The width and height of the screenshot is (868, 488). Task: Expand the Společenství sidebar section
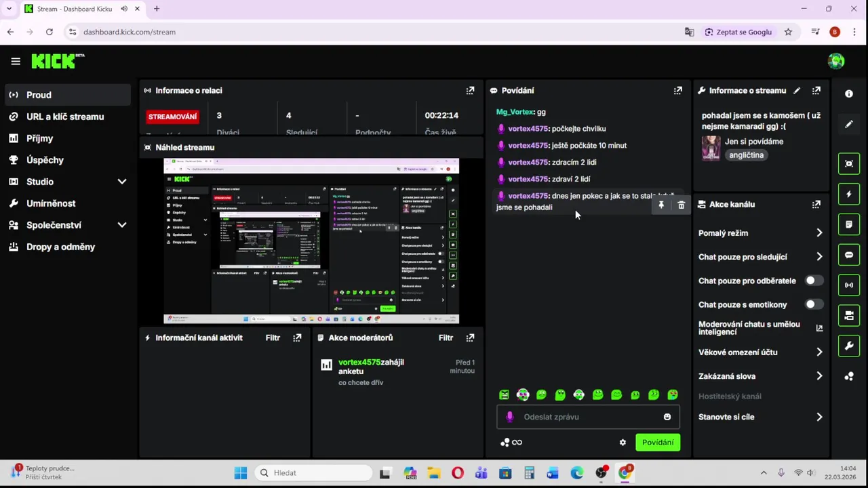[x=122, y=225]
